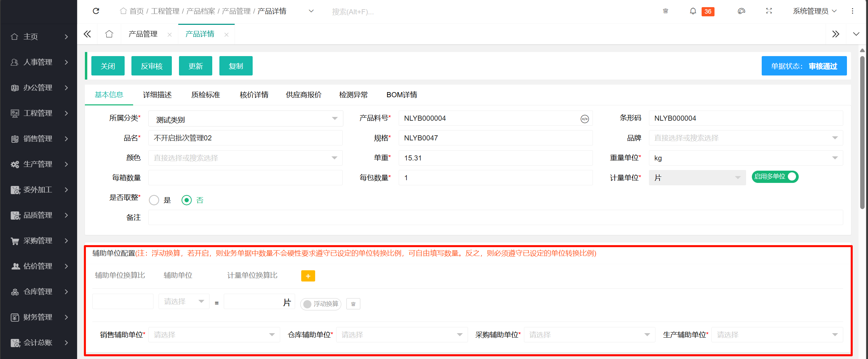
Task: Click the 备注 input field
Action: coord(495,218)
